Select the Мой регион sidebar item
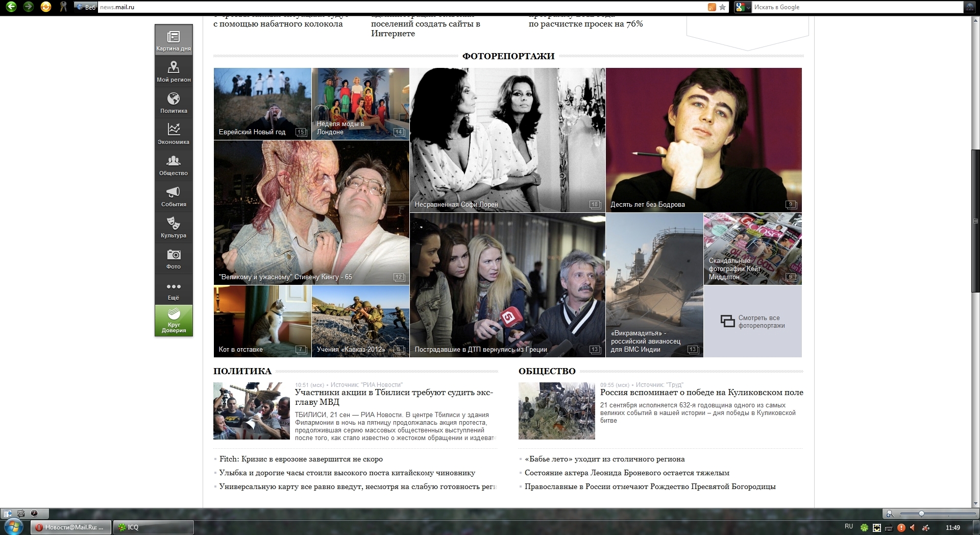 (174, 71)
